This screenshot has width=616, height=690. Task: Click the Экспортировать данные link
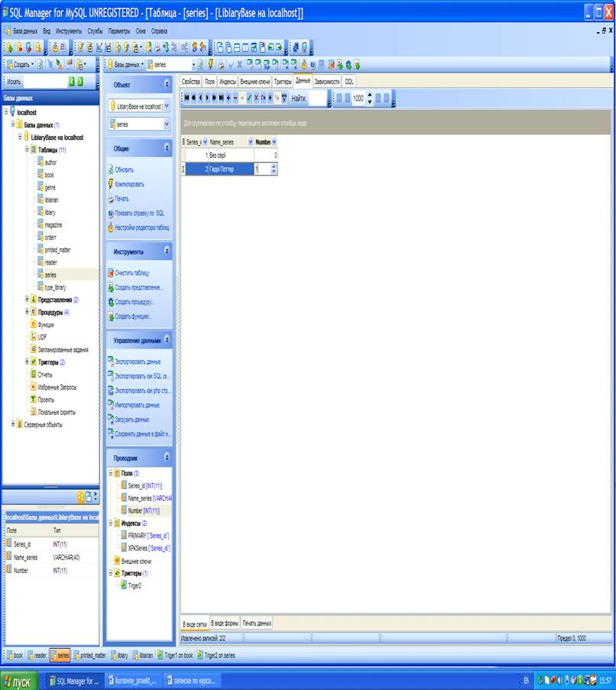point(138,361)
